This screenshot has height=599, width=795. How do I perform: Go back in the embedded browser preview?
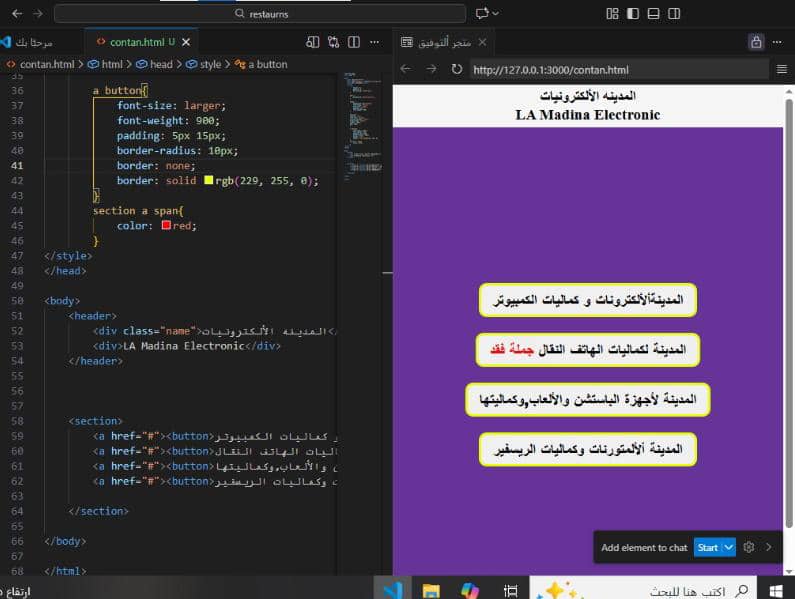click(x=406, y=69)
